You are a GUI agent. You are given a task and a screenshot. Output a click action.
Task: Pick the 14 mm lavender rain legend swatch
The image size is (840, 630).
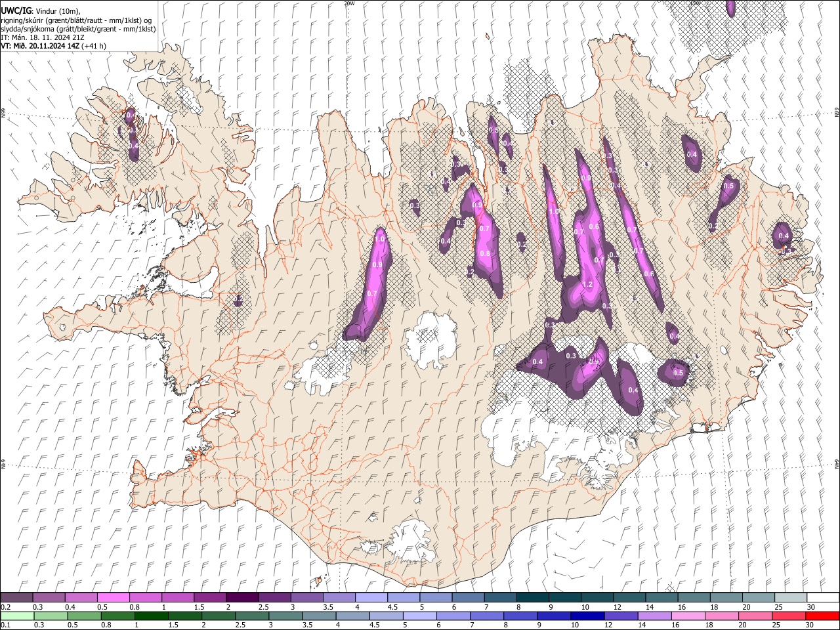[x=654, y=616]
